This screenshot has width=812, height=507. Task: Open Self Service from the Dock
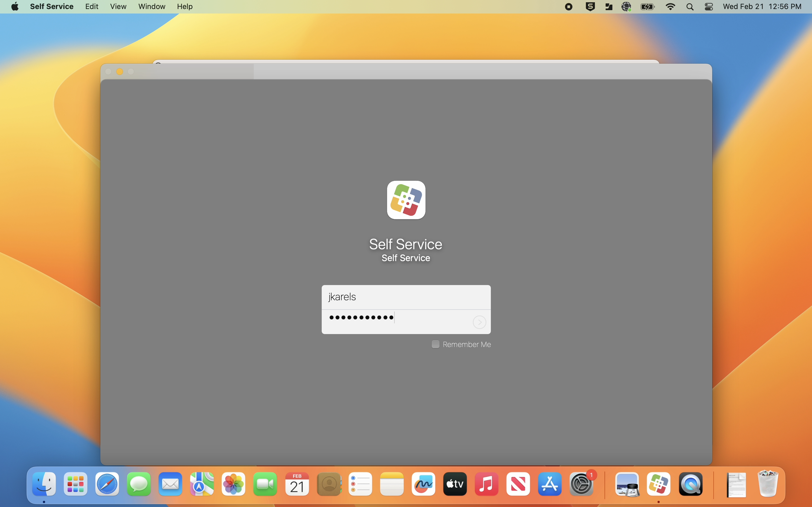click(x=659, y=484)
